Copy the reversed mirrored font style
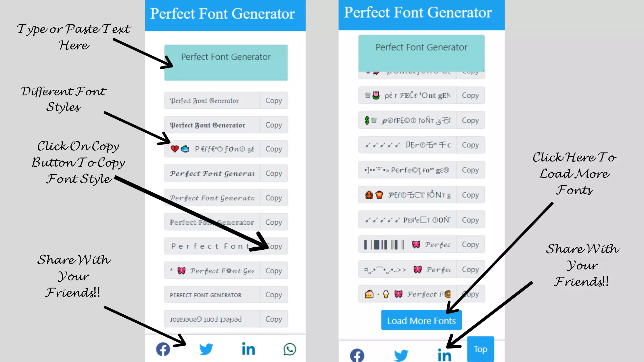Viewport: 644px width, 362px height. [274, 319]
